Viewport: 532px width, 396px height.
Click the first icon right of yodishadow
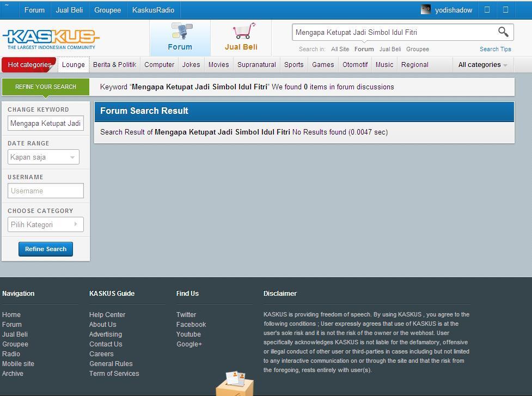coord(487,9)
